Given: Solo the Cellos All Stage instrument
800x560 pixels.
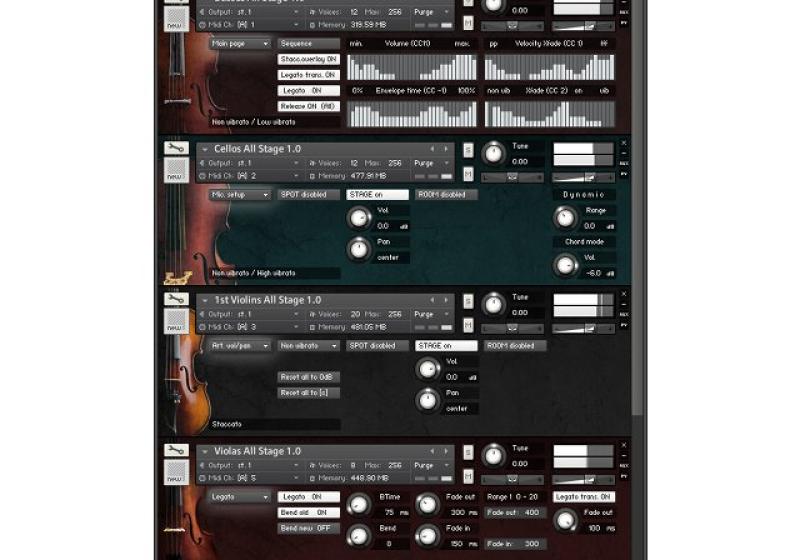Looking at the screenshot, I should point(468,150).
